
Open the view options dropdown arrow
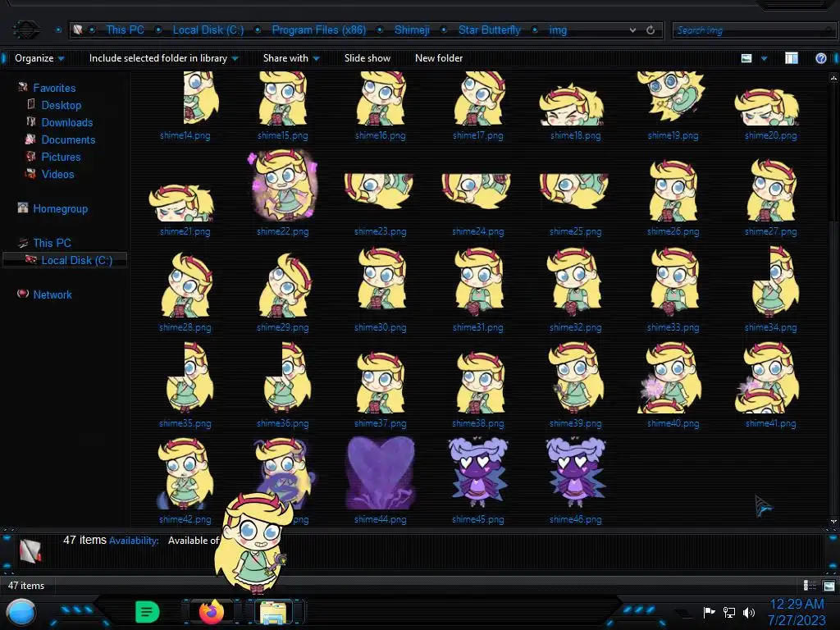point(764,58)
